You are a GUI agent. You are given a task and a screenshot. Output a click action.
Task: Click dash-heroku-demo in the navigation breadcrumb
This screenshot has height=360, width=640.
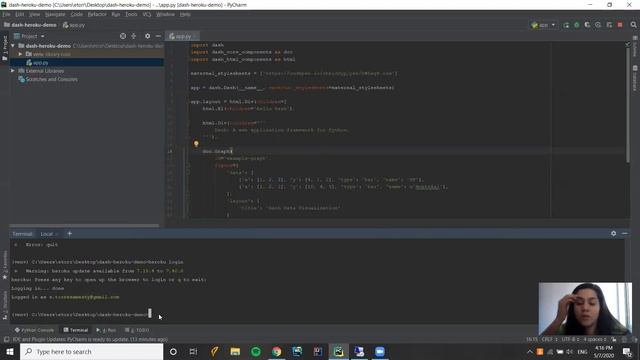[x=30, y=25]
